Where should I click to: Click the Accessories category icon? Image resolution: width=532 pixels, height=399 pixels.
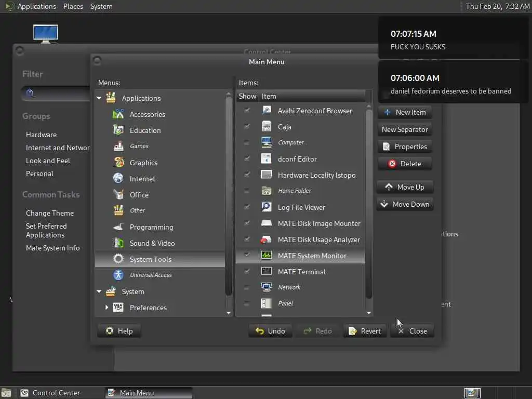pyautogui.click(x=118, y=114)
